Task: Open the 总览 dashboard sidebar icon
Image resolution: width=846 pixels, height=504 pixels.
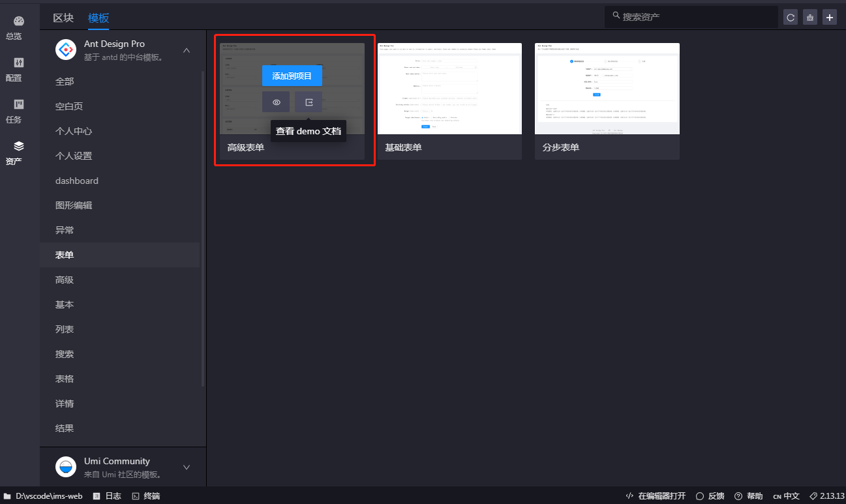Action: coord(18,22)
